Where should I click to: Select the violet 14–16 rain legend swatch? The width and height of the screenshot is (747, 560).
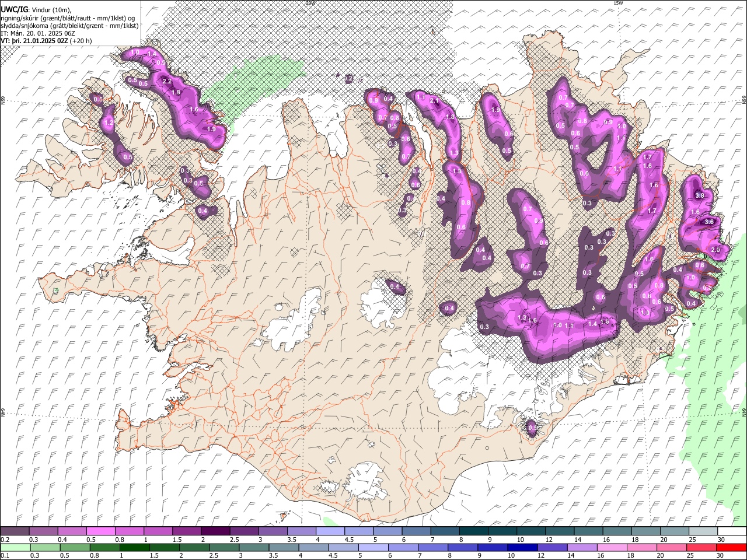pyautogui.click(x=582, y=547)
